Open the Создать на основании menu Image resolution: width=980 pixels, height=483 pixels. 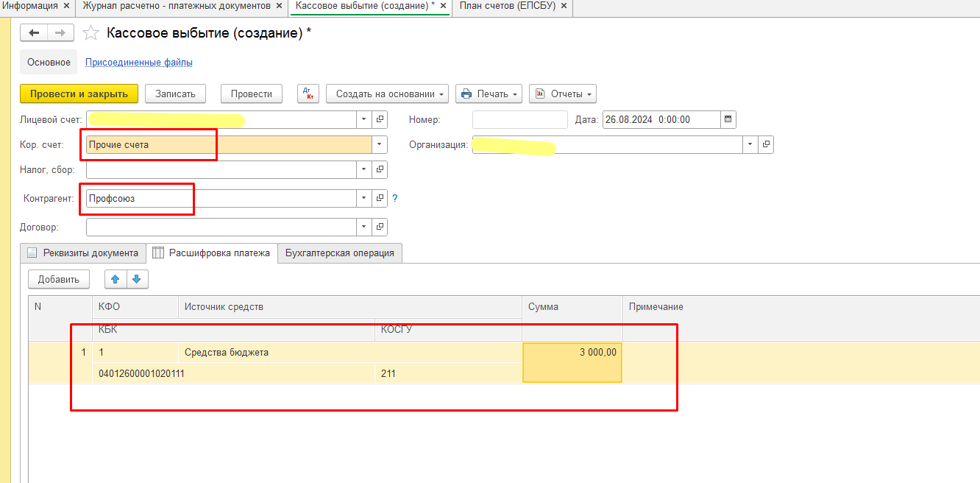[x=387, y=94]
